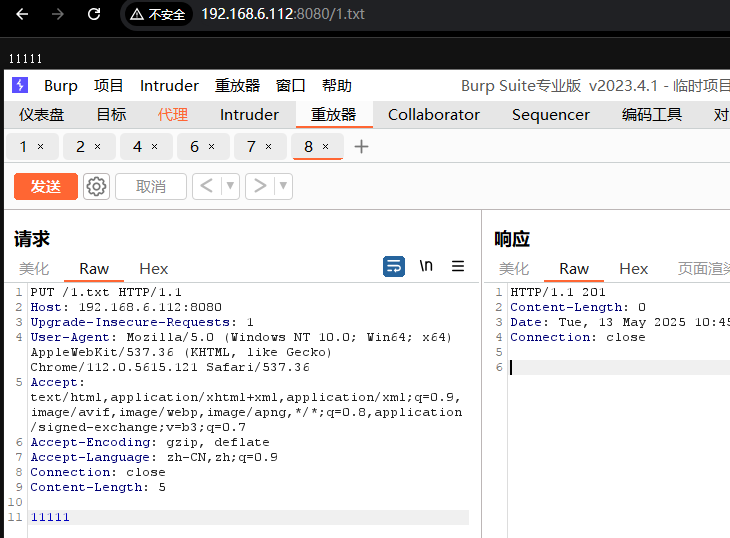
Task: Expand the next-request history dropdown arrow
Action: tap(283, 186)
